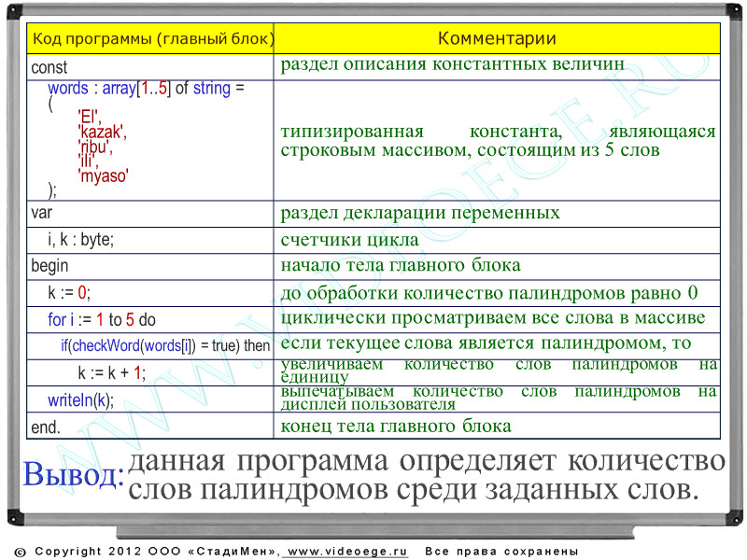This screenshot has height=560, width=747.
Task: Click the 'begin' code cell
Action: pyautogui.click(x=150, y=266)
